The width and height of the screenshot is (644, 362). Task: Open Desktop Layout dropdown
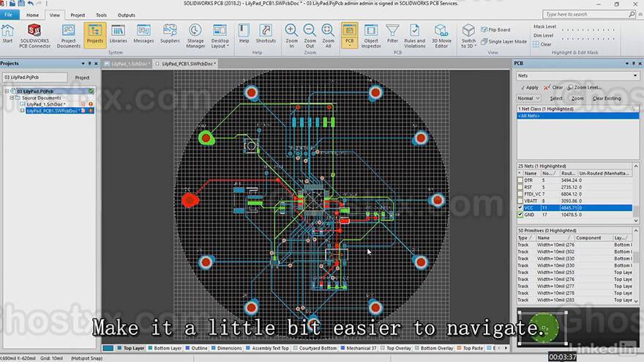[220, 36]
